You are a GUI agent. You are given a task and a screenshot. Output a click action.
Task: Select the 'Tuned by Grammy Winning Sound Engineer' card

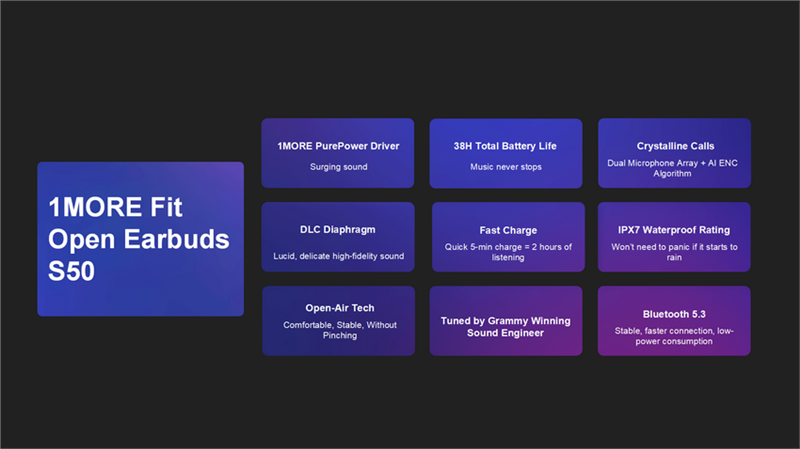(506, 328)
